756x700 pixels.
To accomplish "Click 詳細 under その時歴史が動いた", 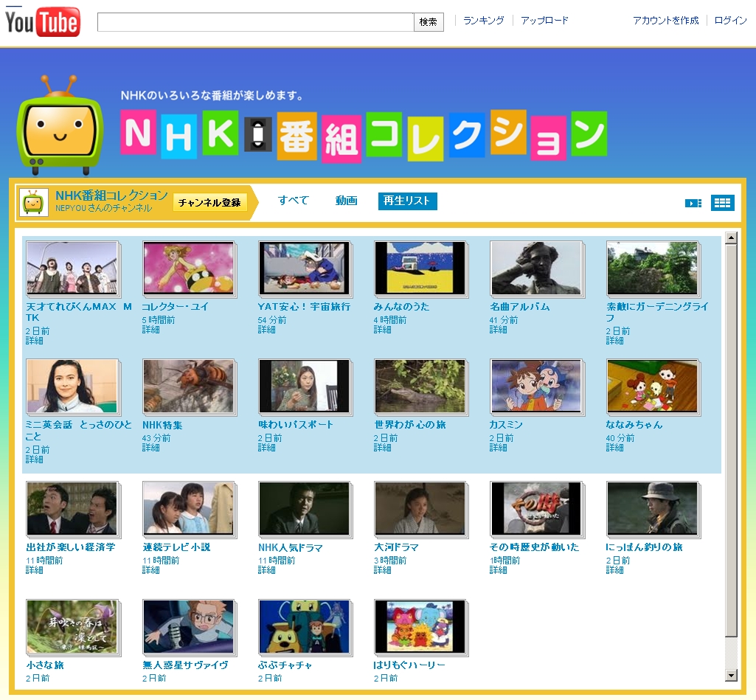I will pyautogui.click(x=498, y=570).
